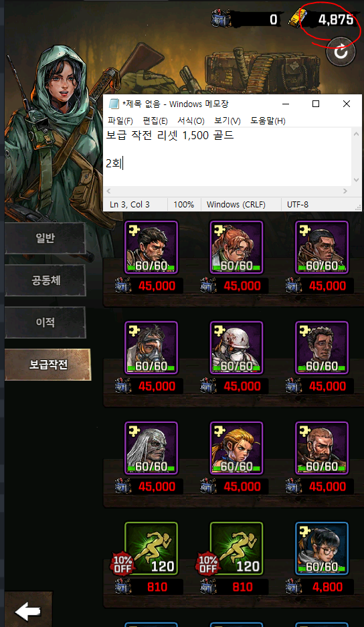Open the 서식(O) menu in Notepad
364x627 pixels.
[x=191, y=120]
